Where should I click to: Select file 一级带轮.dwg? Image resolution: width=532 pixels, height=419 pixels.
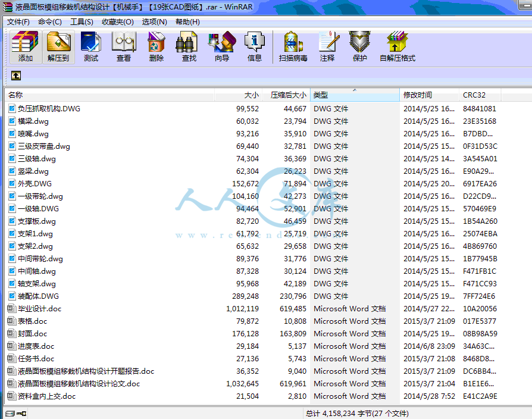(x=40, y=196)
